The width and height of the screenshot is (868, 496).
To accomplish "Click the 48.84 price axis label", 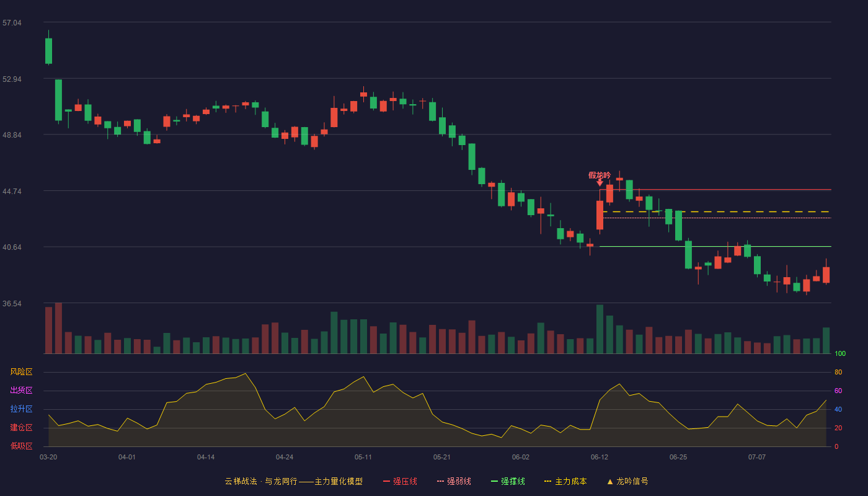I will point(12,135).
